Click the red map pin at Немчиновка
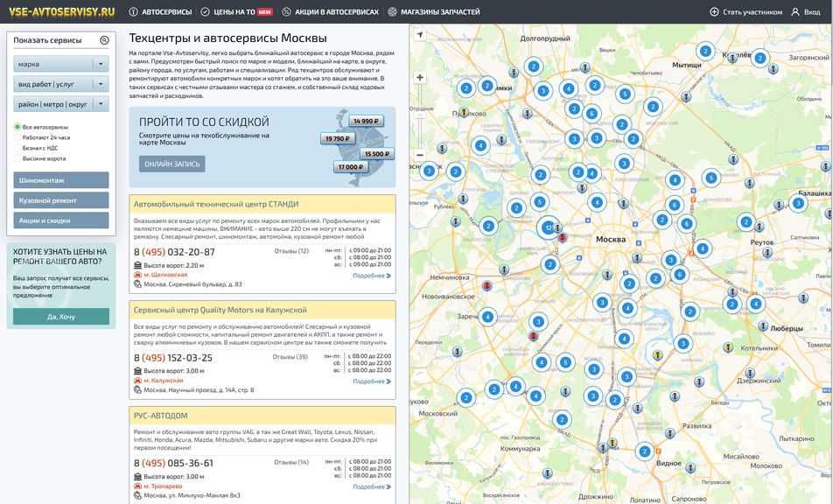 click(x=486, y=286)
